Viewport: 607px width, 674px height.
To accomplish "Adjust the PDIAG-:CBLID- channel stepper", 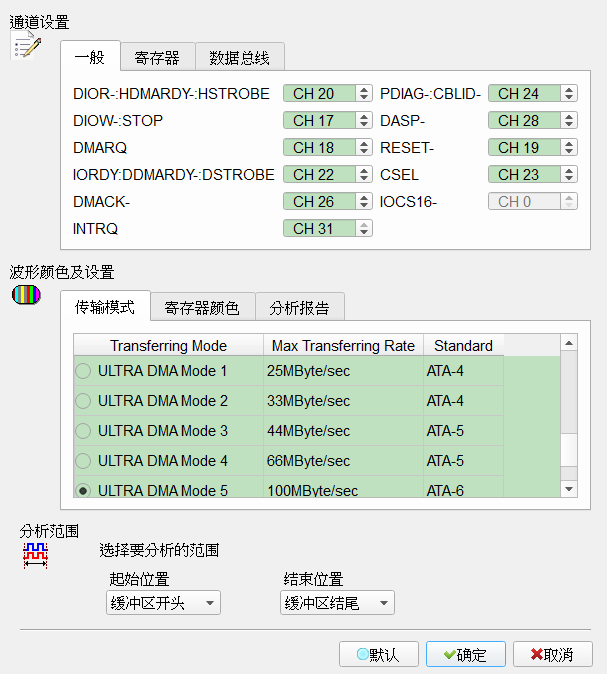I will tap(569, 93).
